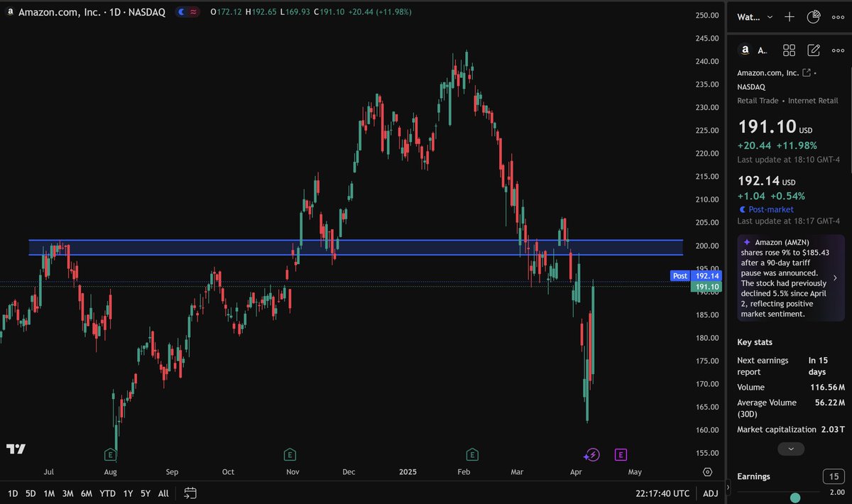Image resolution: width=852 pixels, height=504 pixels.
Task: Click the Next earnings report In 15 days
Action: coord(791,366)
